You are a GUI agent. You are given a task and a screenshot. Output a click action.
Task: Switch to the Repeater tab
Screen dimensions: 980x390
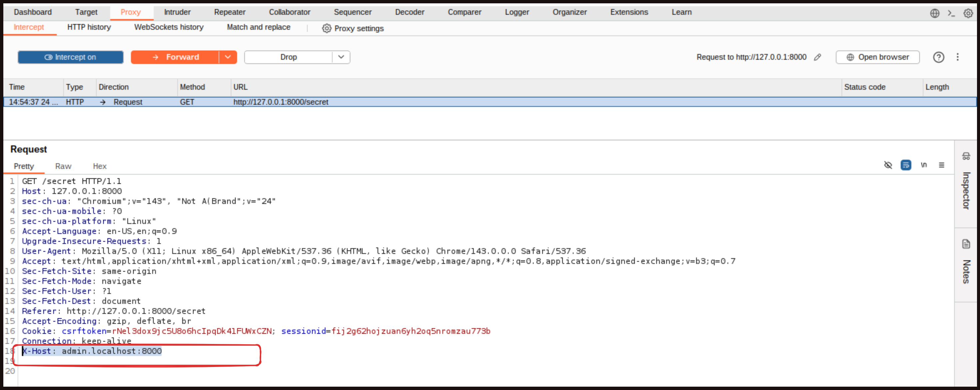pyautogui.click(x=230, y=12)
